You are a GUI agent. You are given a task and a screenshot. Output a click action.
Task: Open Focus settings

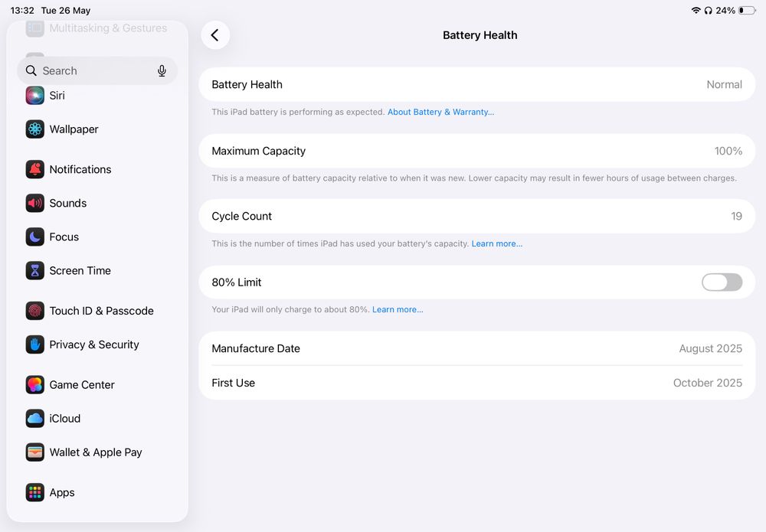coord(97,237)
